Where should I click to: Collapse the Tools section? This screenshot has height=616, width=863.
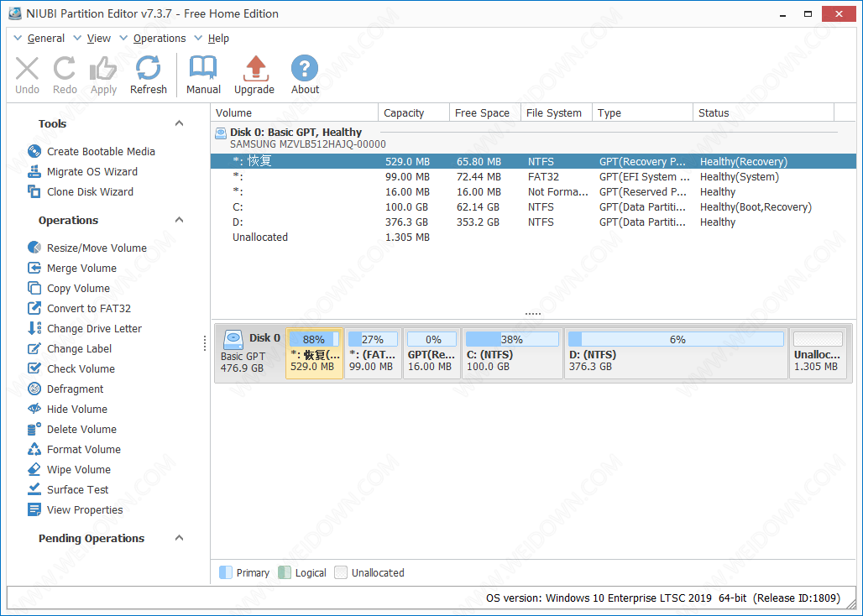(x=179, y=123)
